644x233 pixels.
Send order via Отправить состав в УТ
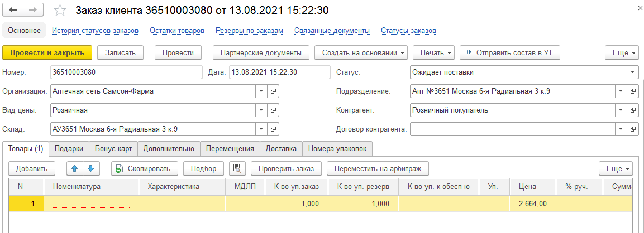509,53
